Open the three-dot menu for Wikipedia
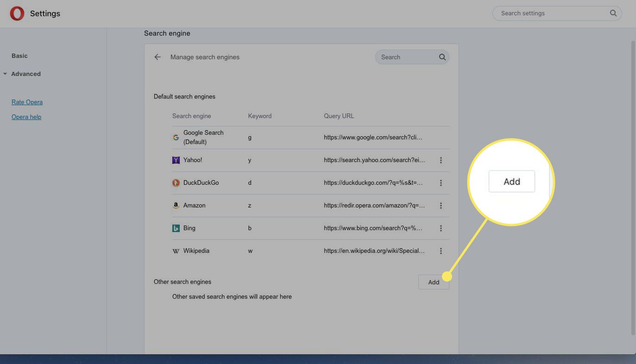Image resolution: width=636 pixels, height=364 pixels. (x=441, y=251)
